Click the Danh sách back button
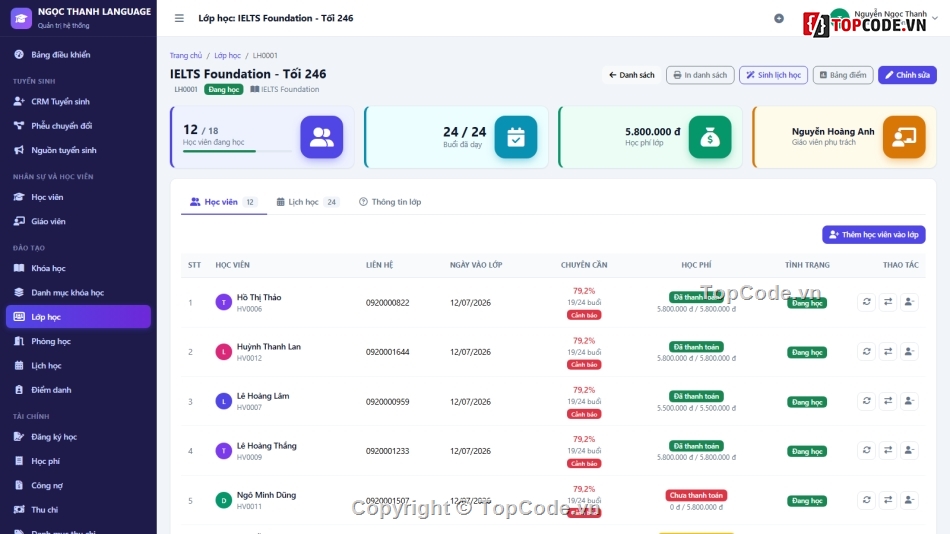The height and width of the screenshot is (534, 950). 631,75
